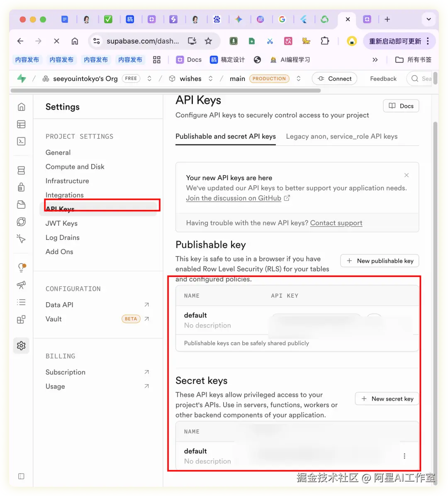Open the Reports telescope icon

[x=21, y=285]
